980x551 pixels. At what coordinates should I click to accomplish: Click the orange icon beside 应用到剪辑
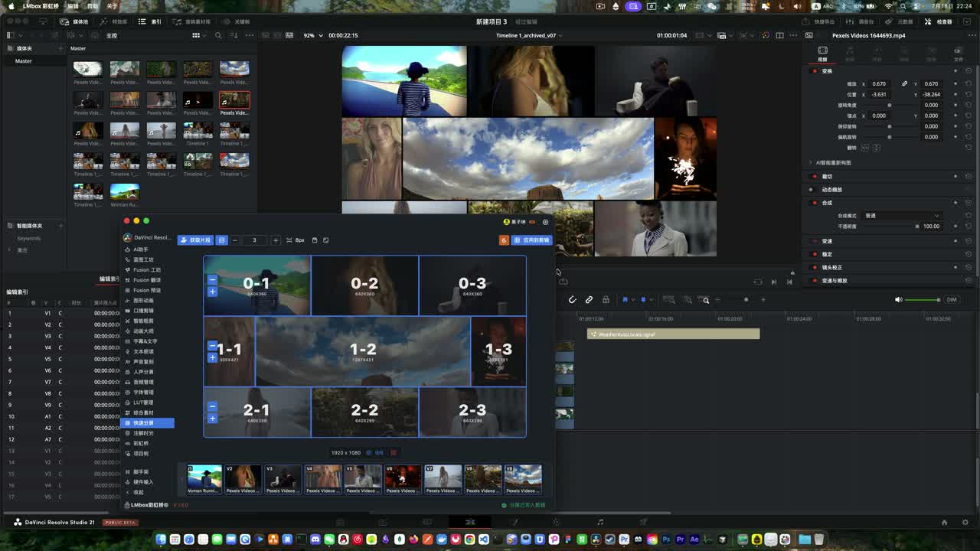point(504,240)
